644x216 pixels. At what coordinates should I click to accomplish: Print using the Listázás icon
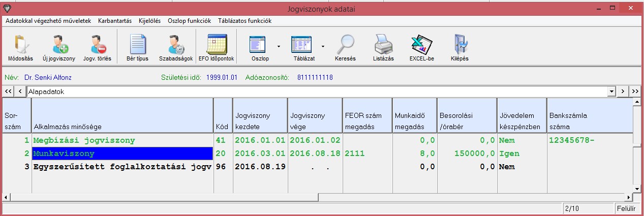pyautogui.click(x=383, y=46)
